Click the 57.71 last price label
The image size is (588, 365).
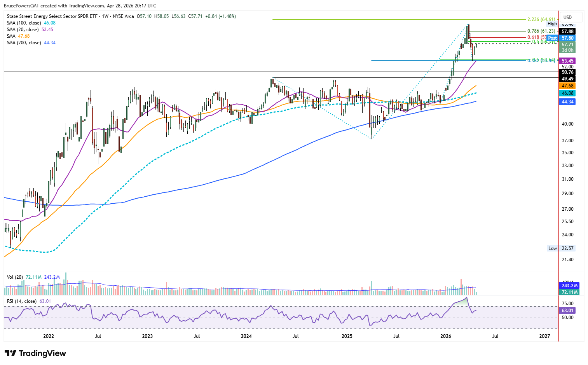(x=567, y=45)
